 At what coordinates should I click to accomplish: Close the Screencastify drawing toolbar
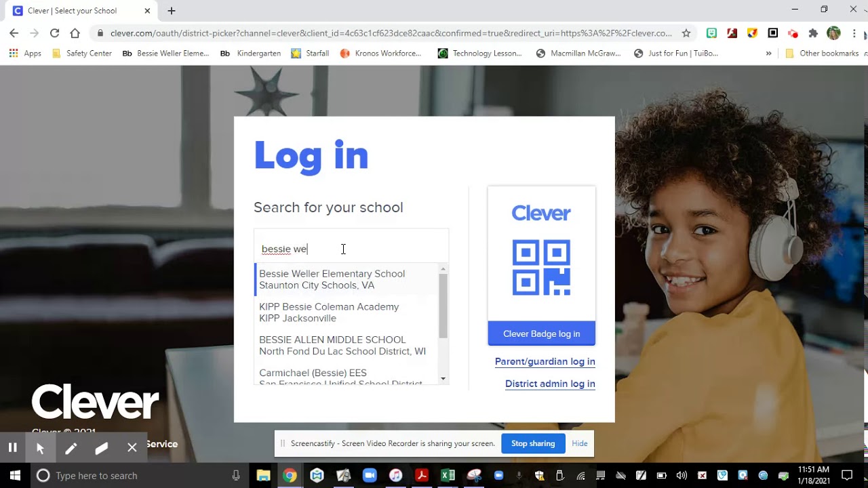[132, 447]
